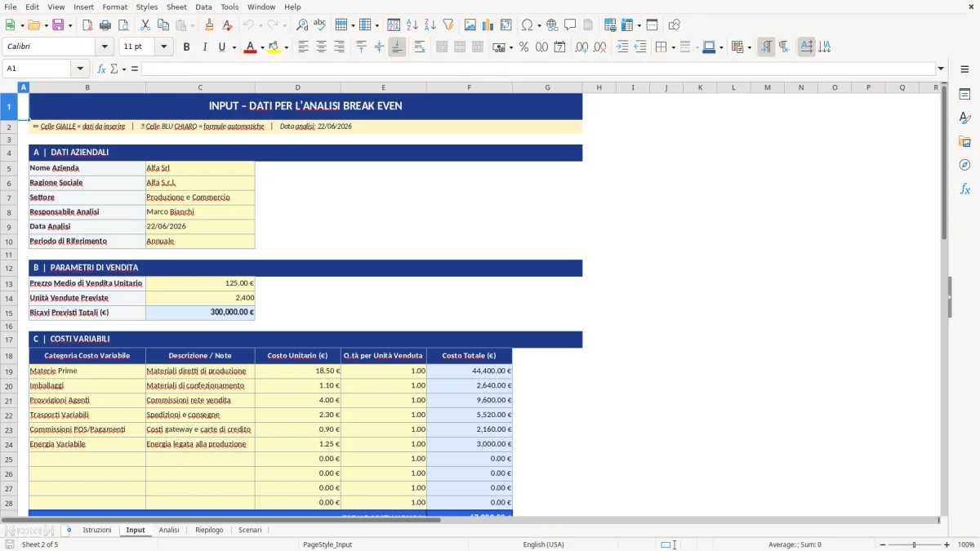The image size is (980, 551).
Task: Open background color dropdown arrow
Action: click(x=285, y=47)
